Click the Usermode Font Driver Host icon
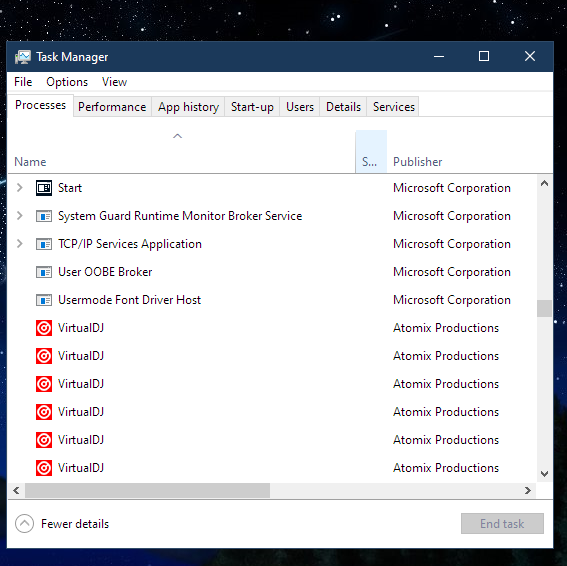The image size is (567, 566). (x=44, y=300)
